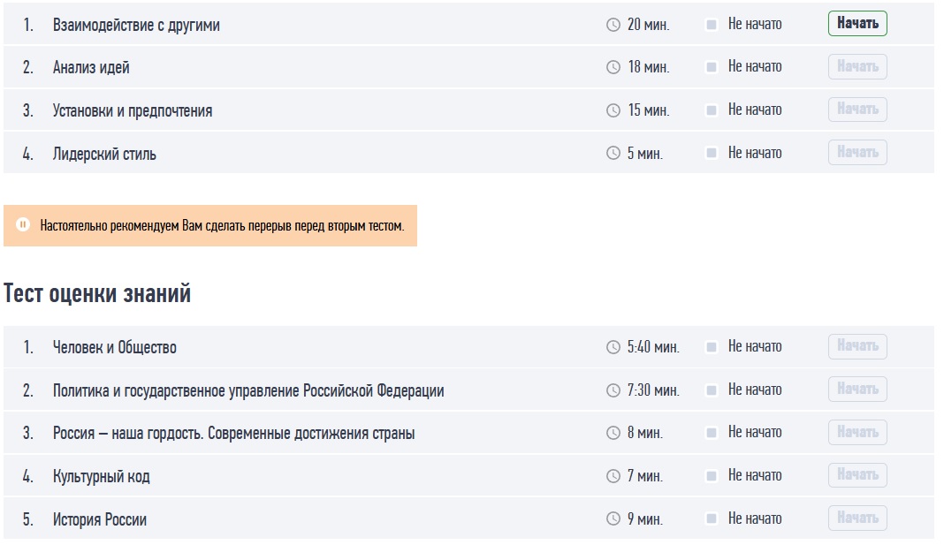Viewport: 944px width, 560px height.
Task: Click the break recommendation banner text
Action: 222,226
